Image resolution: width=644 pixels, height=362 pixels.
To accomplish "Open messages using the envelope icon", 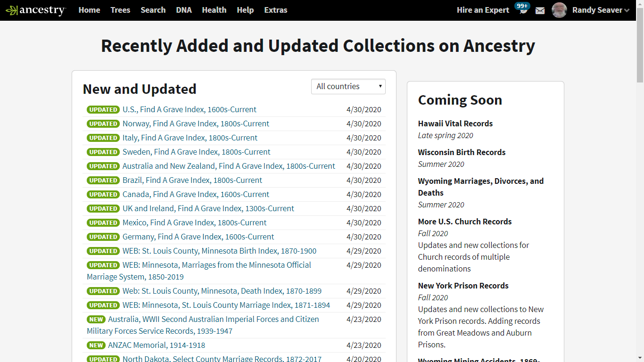I will point(540,10).
